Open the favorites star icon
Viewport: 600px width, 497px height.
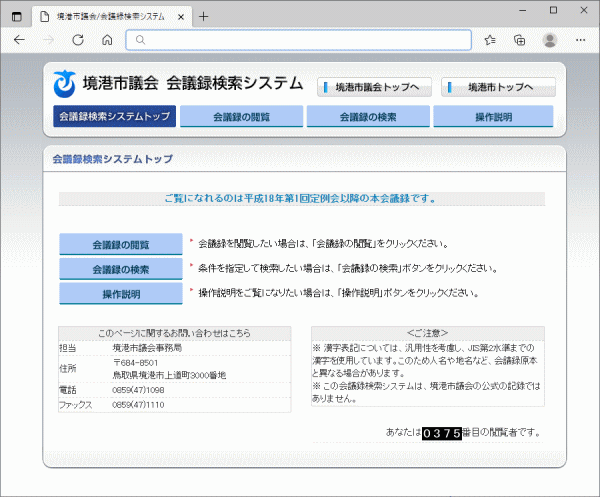490,40
